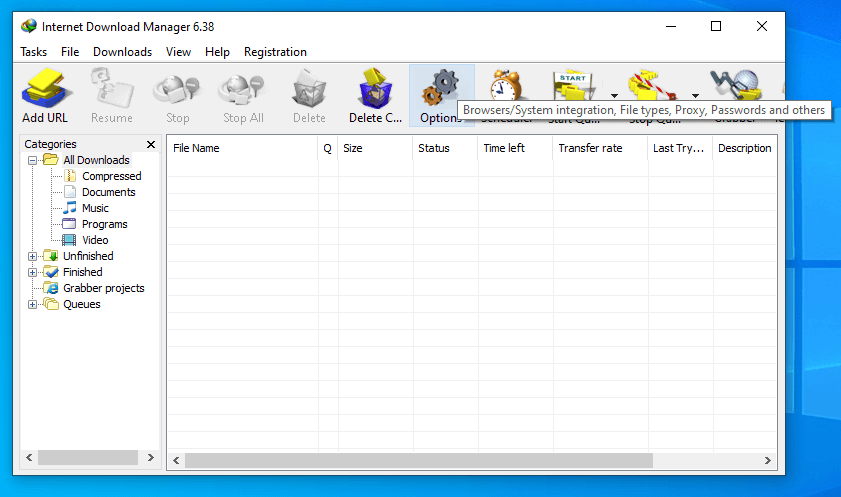This screenshot has height=497, width=841.
Task: Click the Stop toolbar icon
Action: tap(177, 90)
